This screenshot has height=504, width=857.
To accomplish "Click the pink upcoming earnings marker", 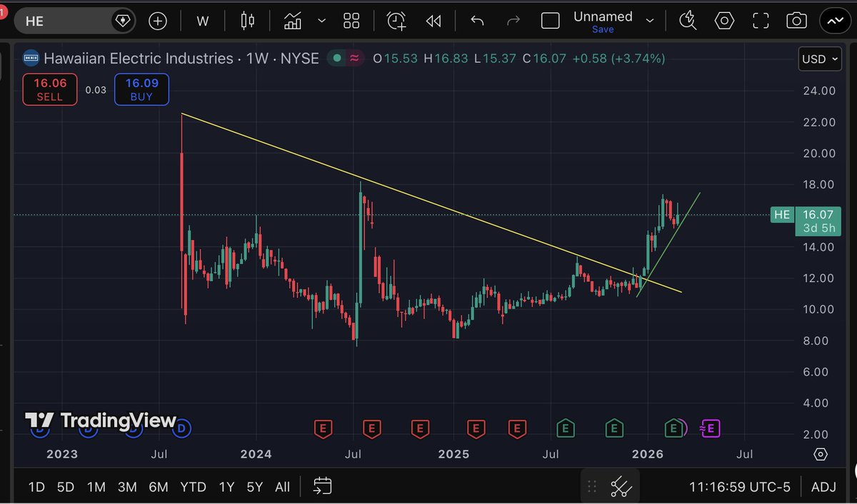I will pos(711,428).
